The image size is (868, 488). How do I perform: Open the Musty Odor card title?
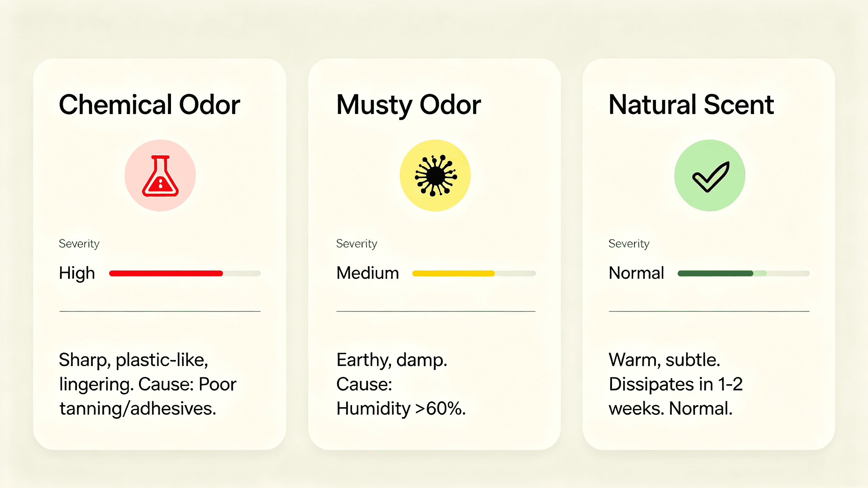tap(409, 105)
